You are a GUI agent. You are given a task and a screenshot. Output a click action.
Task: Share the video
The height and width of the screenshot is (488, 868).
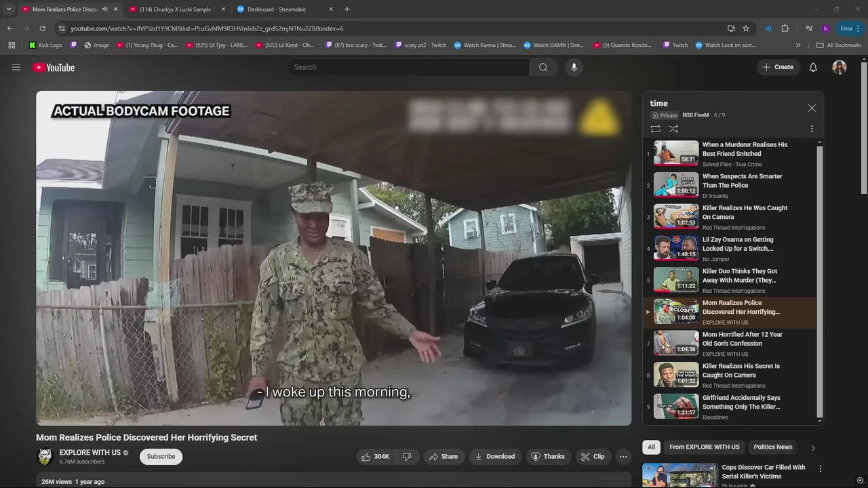click(443, 457)
